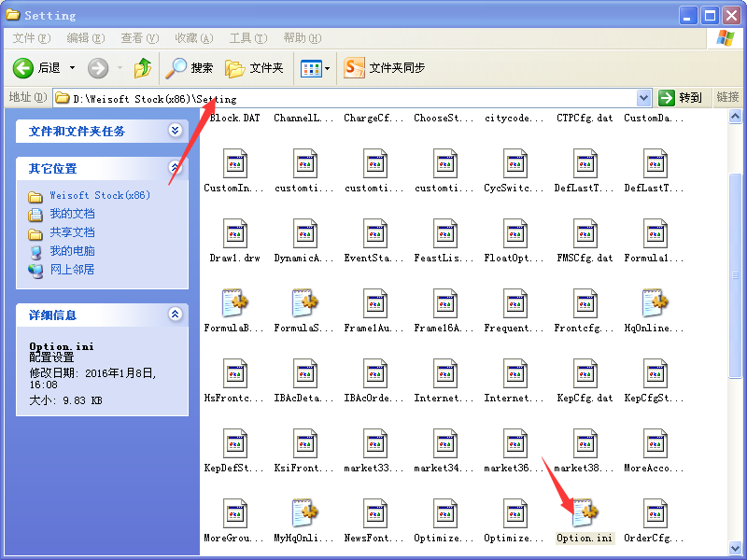Click the scrollbar down arrow

(735, 547)
